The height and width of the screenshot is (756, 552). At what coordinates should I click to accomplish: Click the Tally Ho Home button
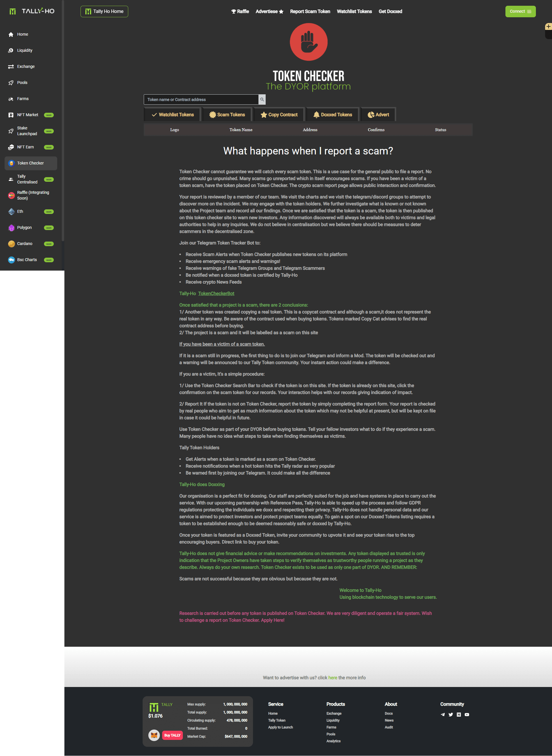pos(104,12)
